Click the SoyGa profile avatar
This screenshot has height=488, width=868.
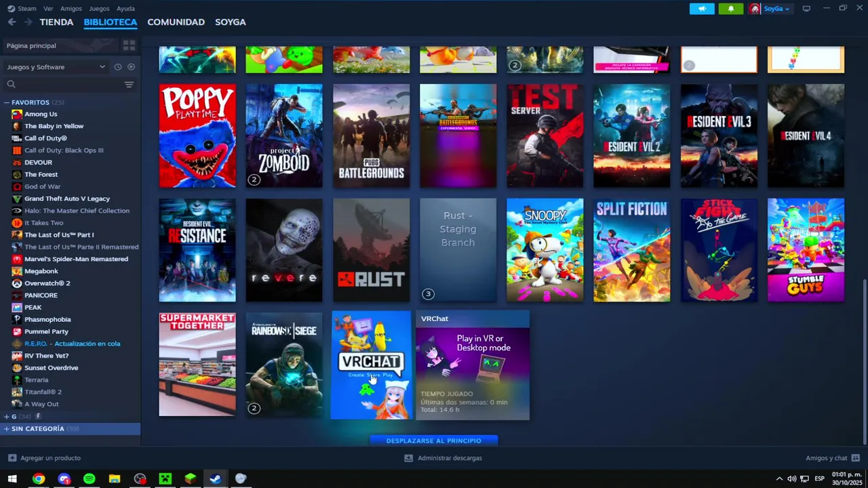(755, 9)
